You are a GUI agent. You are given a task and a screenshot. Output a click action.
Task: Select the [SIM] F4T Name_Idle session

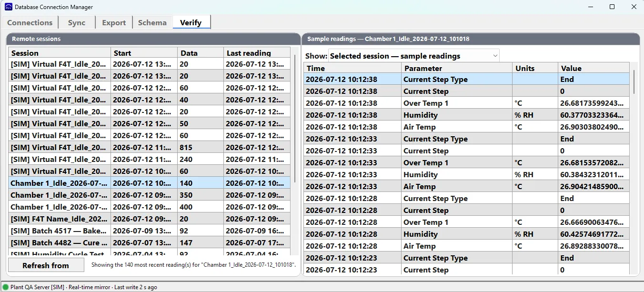click(x=149, y=219)
